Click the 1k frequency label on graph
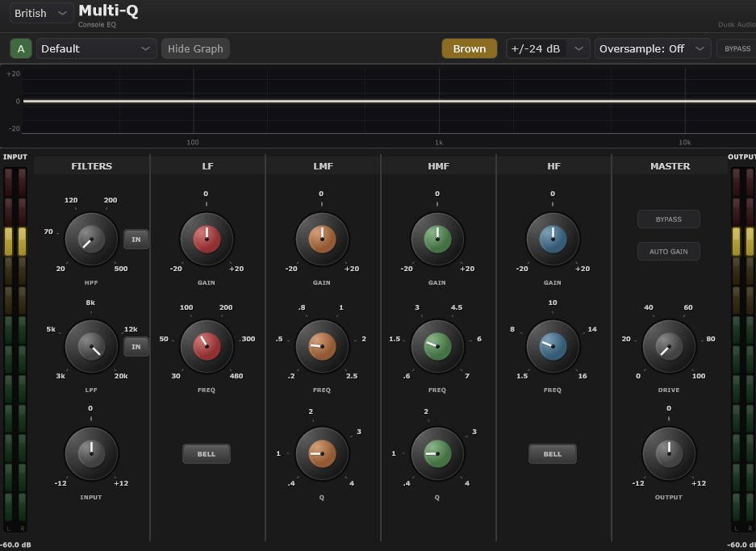The image size is (756, 551). point(439,142)
